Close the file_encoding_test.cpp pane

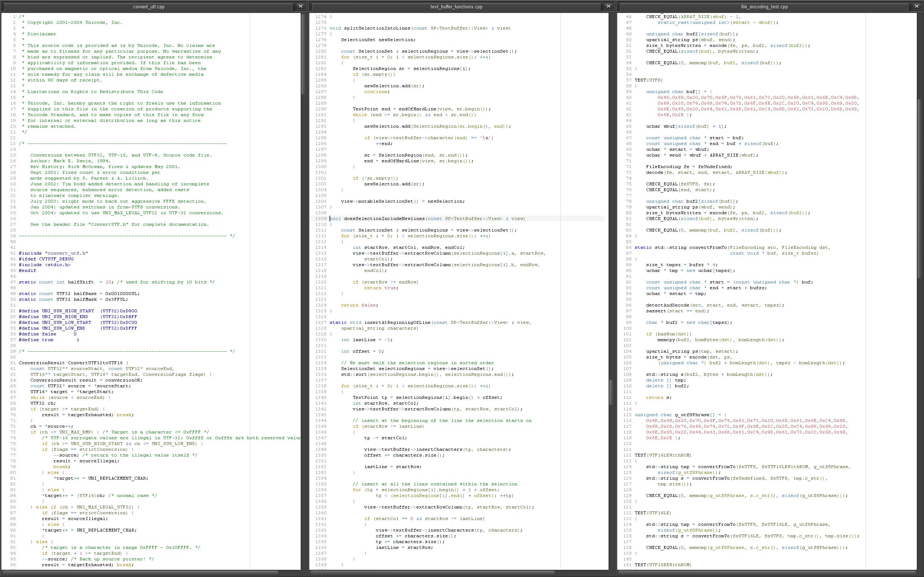pos(916,6)
